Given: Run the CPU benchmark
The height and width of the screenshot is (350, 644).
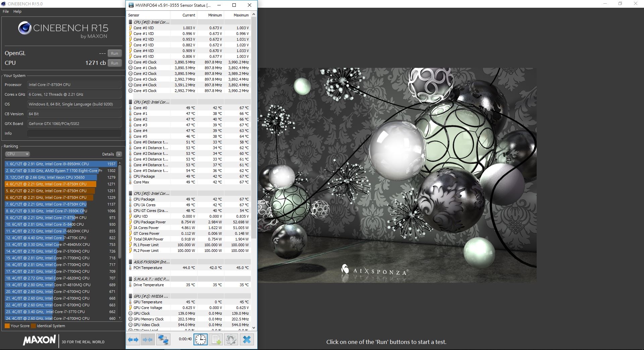Looking at the screenshot, I should [114, 63].
